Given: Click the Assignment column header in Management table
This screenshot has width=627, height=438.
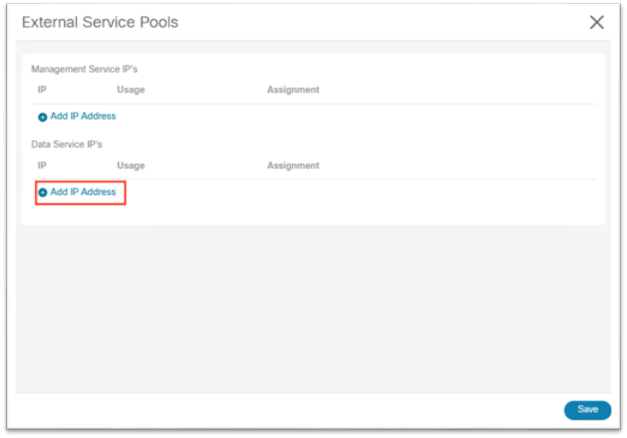Looking at the screenshot, I should coord(293,90).
